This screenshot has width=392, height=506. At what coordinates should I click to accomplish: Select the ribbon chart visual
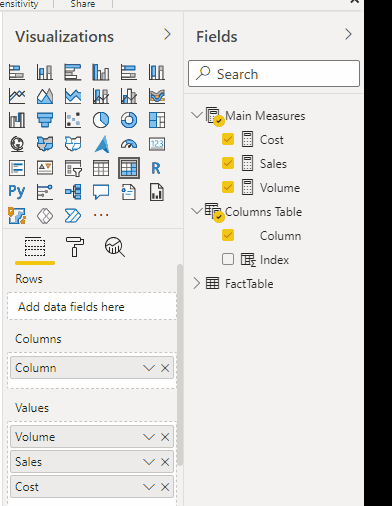click(157, 96)
